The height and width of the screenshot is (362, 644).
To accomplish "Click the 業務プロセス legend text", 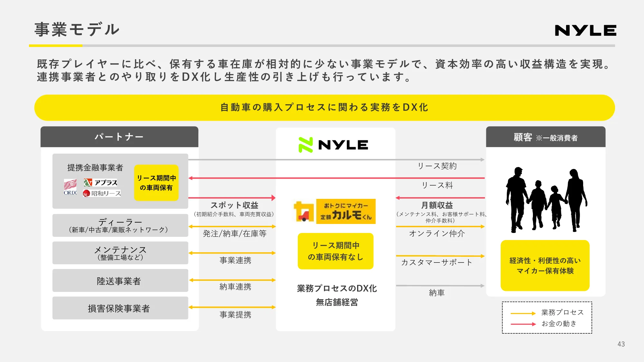I will click(563, 312).
